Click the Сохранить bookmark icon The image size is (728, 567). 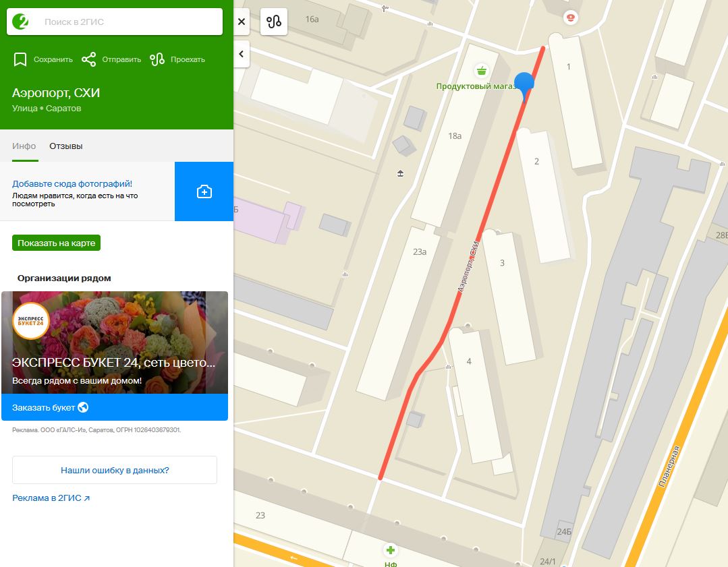coord(20,59)
